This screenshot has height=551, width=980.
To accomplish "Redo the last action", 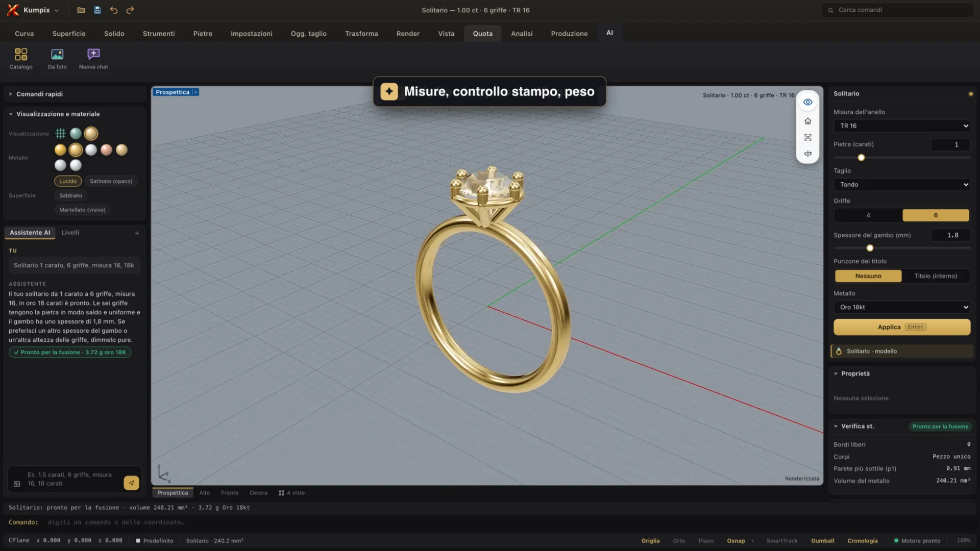I will [x=130, y=10].
